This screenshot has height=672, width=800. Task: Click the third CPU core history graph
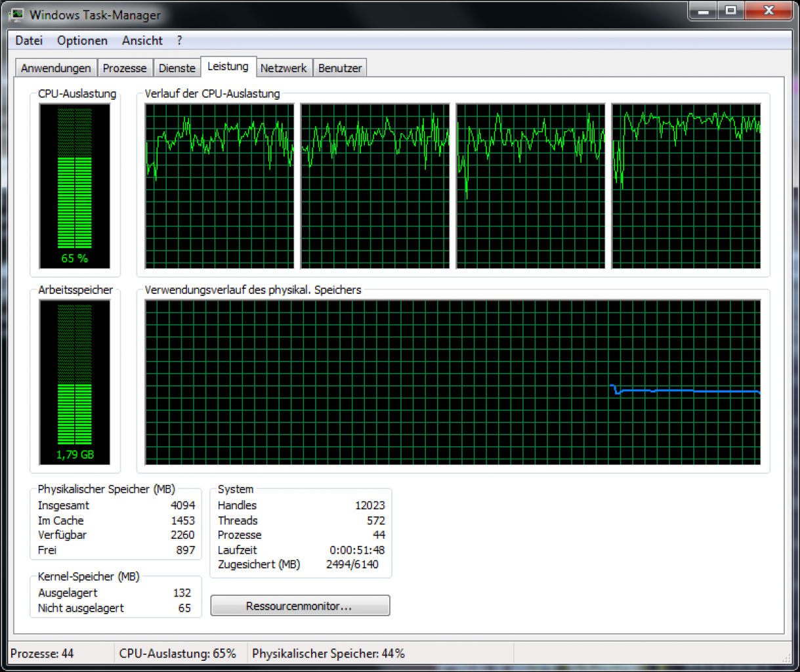(x=531, y=186)
